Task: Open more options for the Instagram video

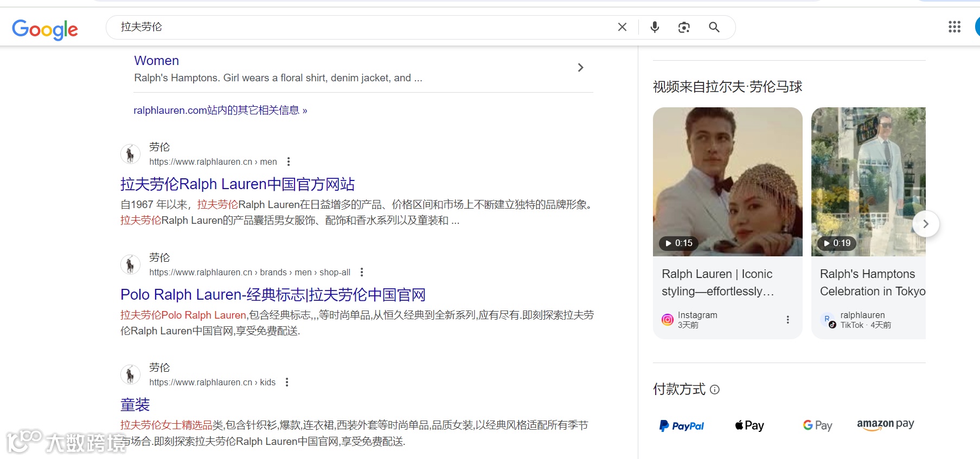Action: point(787,320)
